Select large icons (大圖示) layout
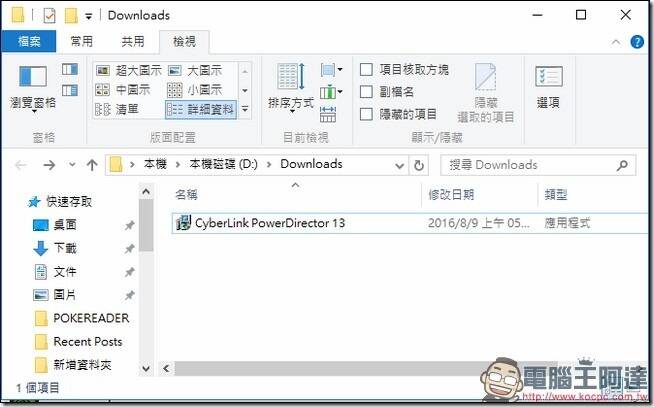The width and height of the screenshot is (654, 407). (195, 70)
